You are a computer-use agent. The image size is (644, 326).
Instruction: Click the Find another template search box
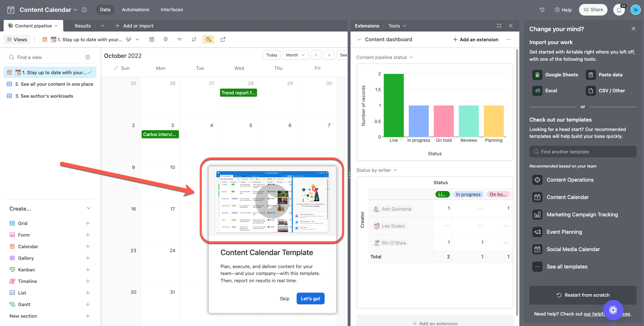coord(583,152)
